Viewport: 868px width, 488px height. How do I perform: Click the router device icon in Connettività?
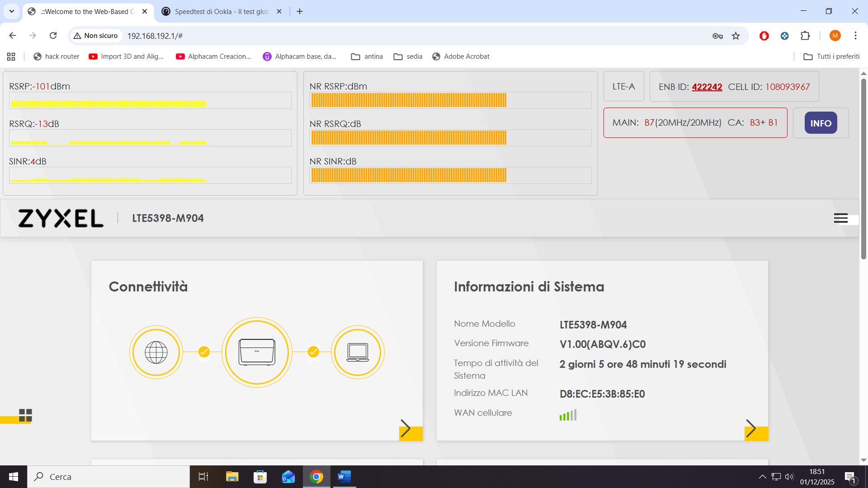257,352
